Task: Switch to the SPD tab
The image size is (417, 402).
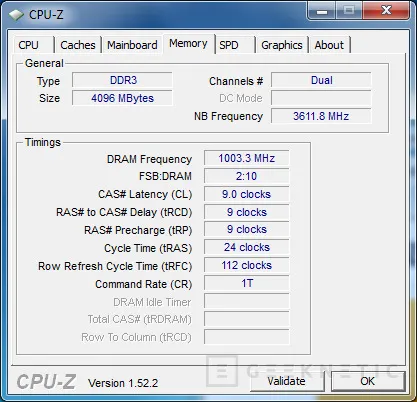Action: point(236,45)
